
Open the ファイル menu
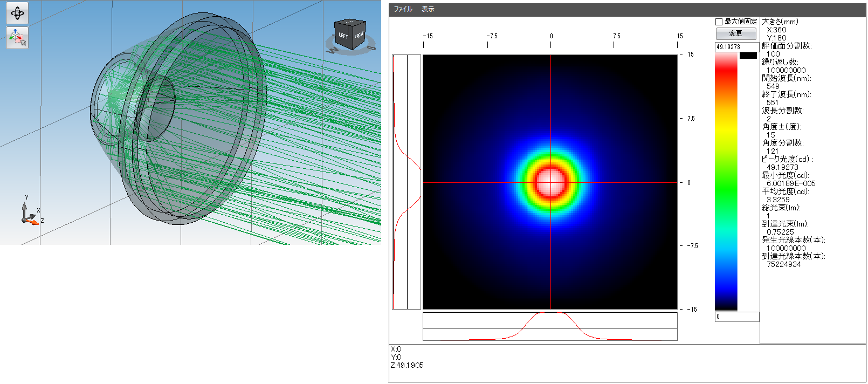(x=403, y=9)
